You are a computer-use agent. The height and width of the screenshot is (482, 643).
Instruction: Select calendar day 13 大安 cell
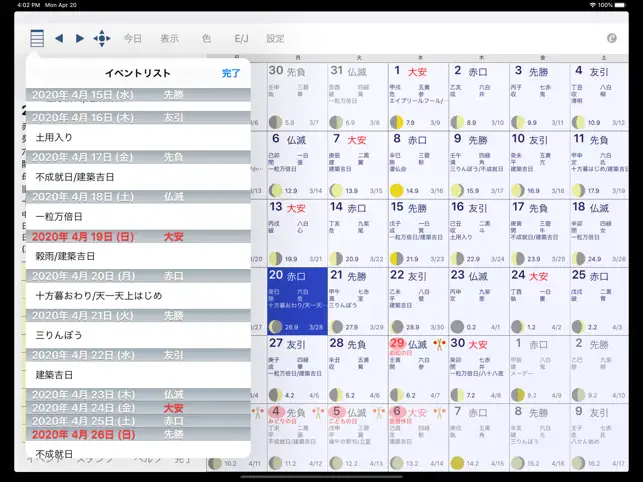tap(297, 233)
